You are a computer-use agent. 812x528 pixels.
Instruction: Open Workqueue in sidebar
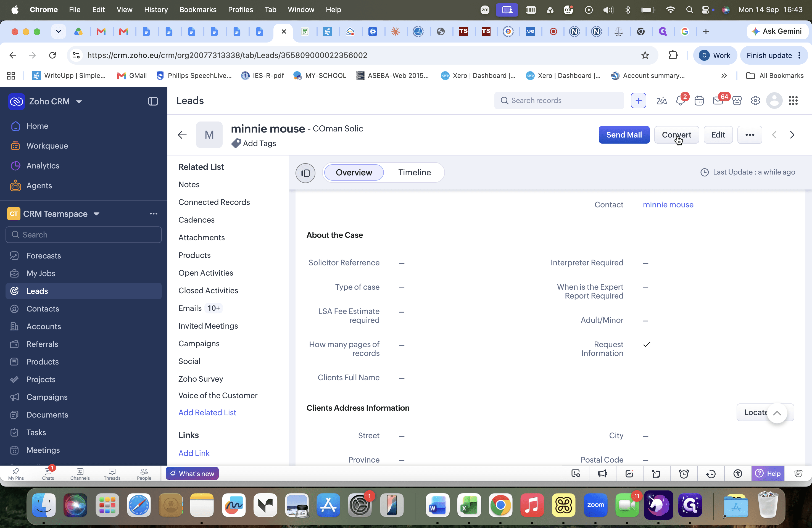47,146
